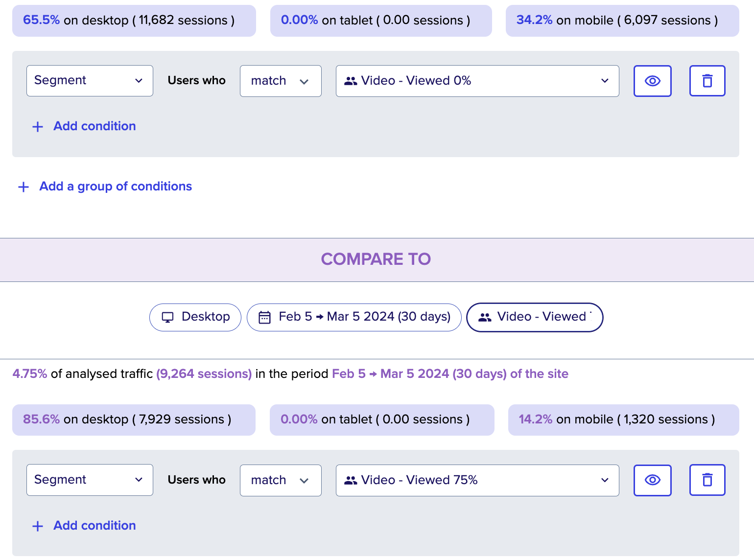Image resolution: width=754 pixels, height=560 pixels.
Task: Open the match dropdown in the compare condition group
Action: tap(281, 480)
